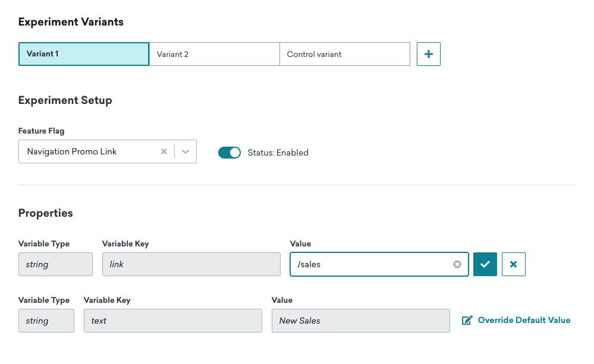Click the text variable key field

coord(173,321)
